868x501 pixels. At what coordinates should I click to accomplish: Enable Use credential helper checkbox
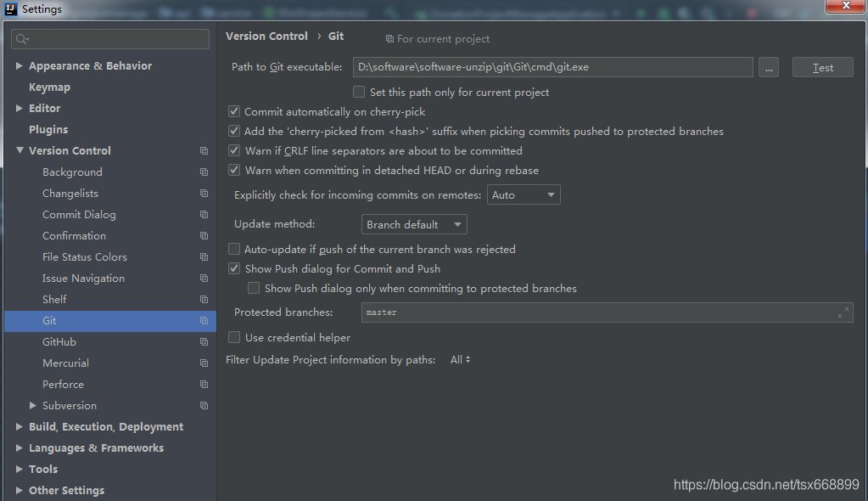tap(235, 338)
